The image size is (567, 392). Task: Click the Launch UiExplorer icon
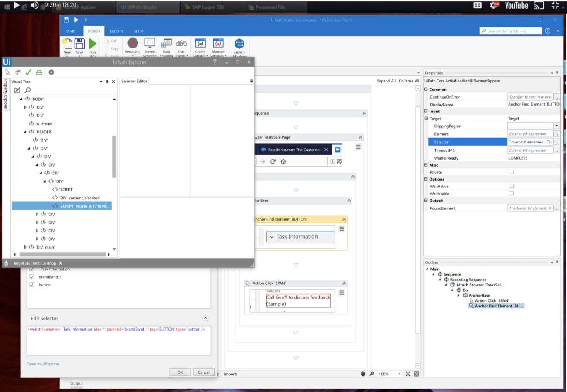coord(239,44)
